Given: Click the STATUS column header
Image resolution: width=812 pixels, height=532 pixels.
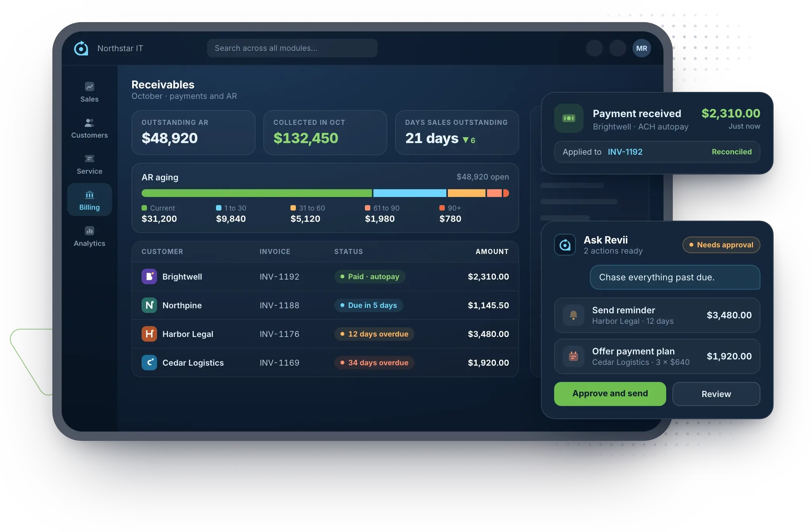Looking at the screenshot, I should 348,251.
